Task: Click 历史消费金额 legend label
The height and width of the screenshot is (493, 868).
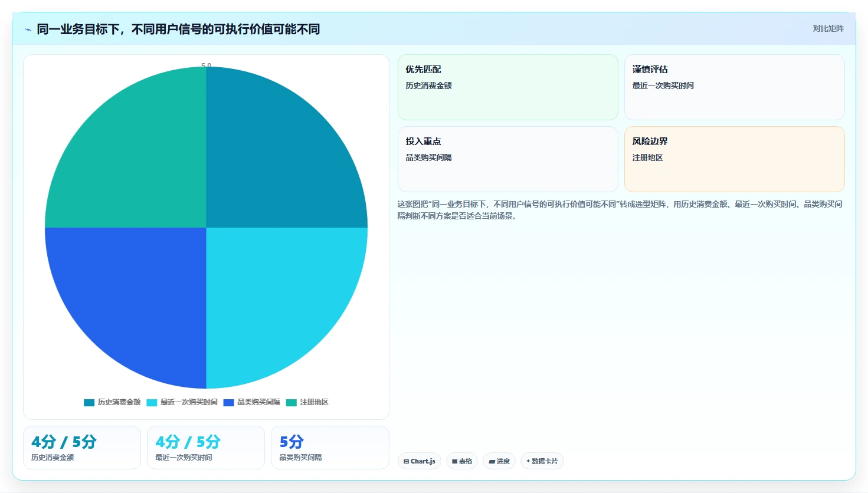Action: point(119,402)
